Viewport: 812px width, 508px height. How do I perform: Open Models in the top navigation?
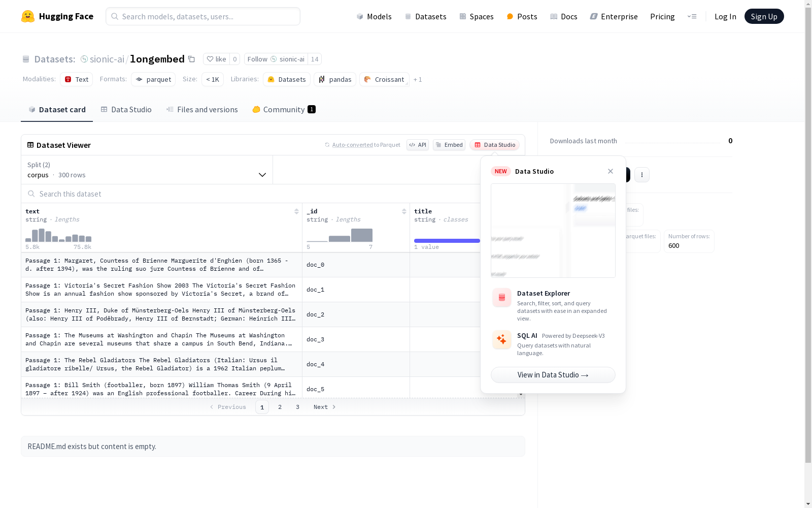[x=374, y=16]
